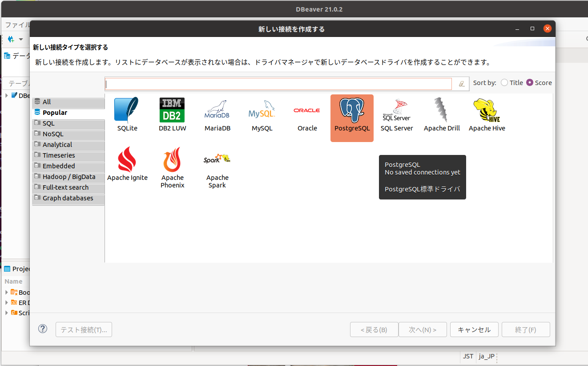Switch to the NoSQL category tab
The height and width of the screenshot is (366, 588).
coord(53,134)
